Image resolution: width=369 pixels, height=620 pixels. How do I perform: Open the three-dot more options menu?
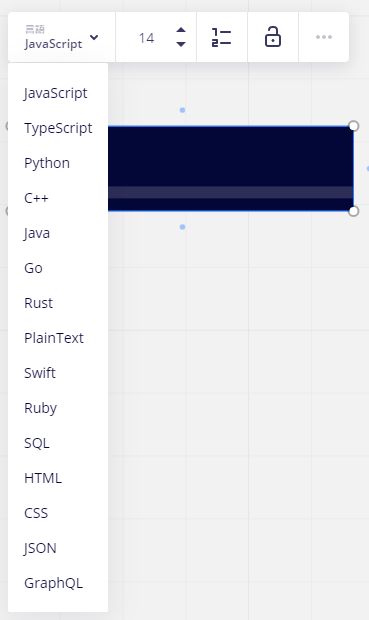(324, 37)
